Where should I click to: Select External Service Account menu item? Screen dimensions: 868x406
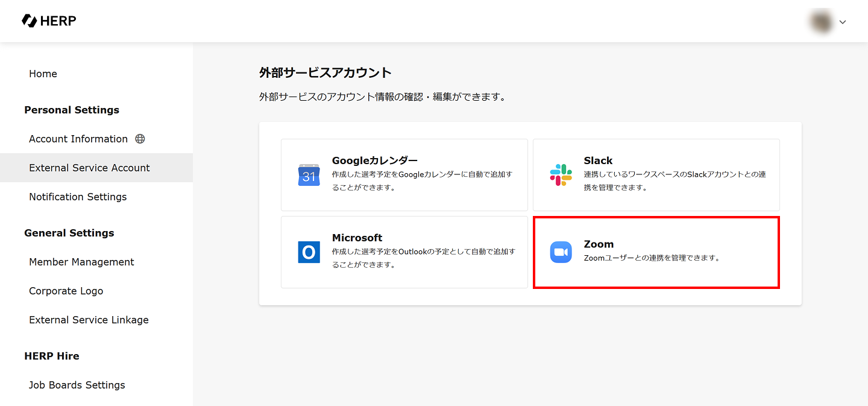[x=96, y=168]
